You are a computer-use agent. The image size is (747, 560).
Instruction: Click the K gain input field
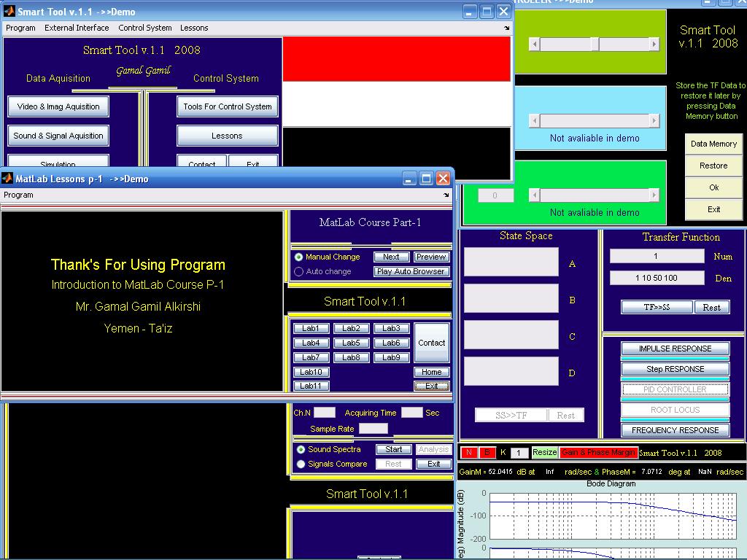coord(519,453)
